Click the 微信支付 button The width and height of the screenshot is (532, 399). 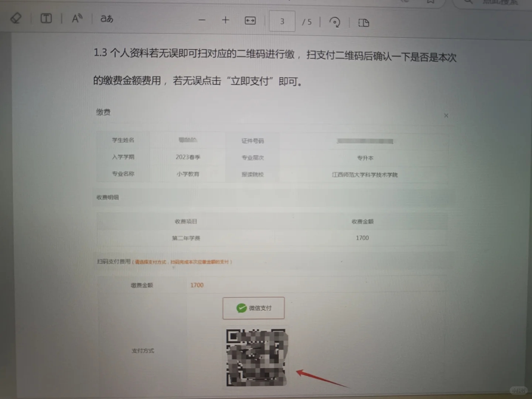(253, 308)
